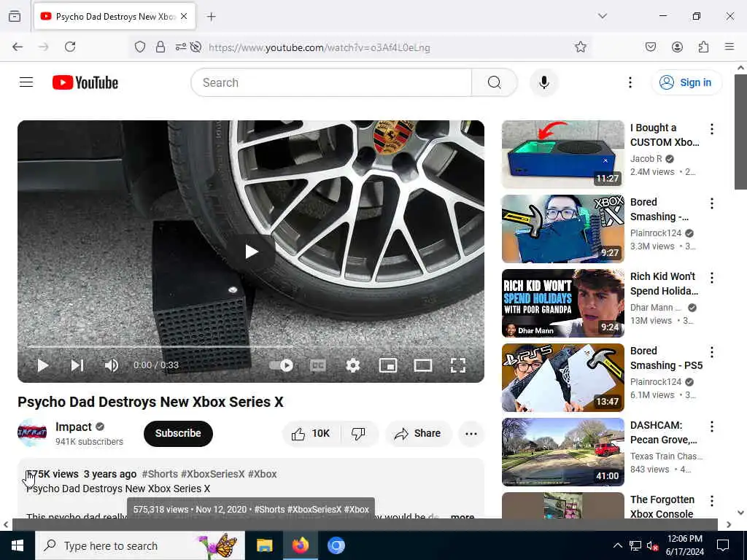Mute the video volume
Image resolution: width=747 pixels, height=560 pixels.
pos(112,365)
